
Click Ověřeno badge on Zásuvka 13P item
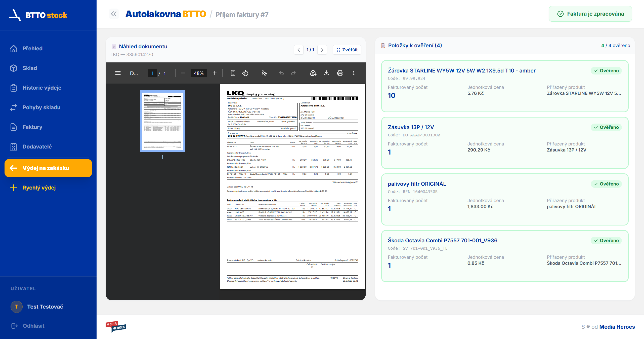(606, 127)
